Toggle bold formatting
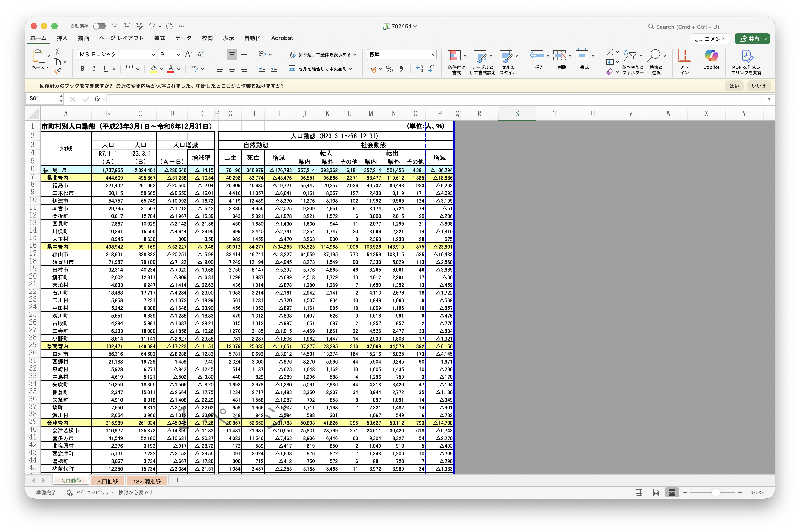 [x=82, y=69]
